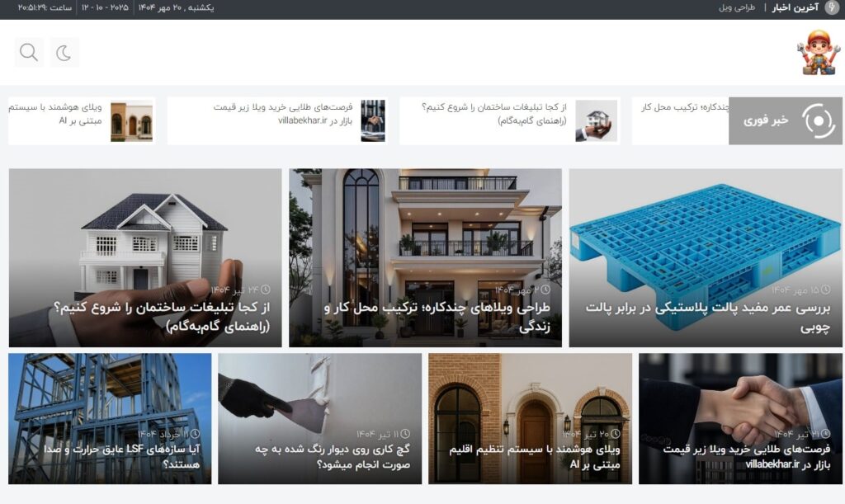Viewport: 845px width, 504px height.
Task: Click the lightning bolt latest news icon
Action: (831, 8)
